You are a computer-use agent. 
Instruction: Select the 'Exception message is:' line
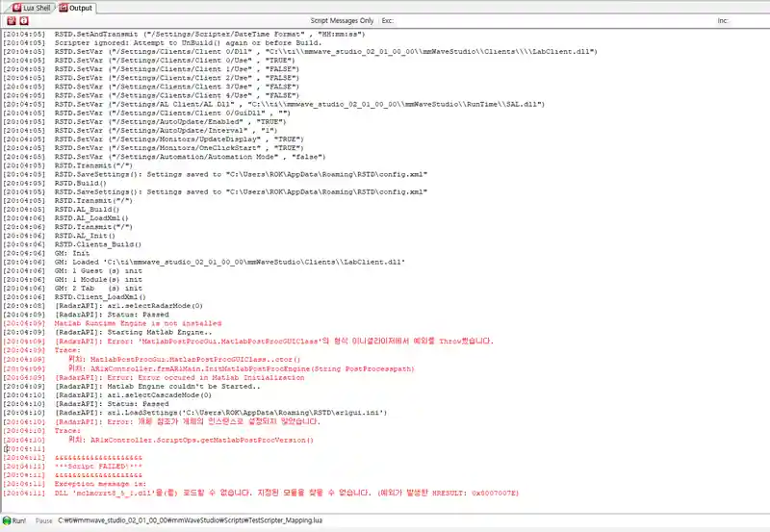click(x=73, y=484)
